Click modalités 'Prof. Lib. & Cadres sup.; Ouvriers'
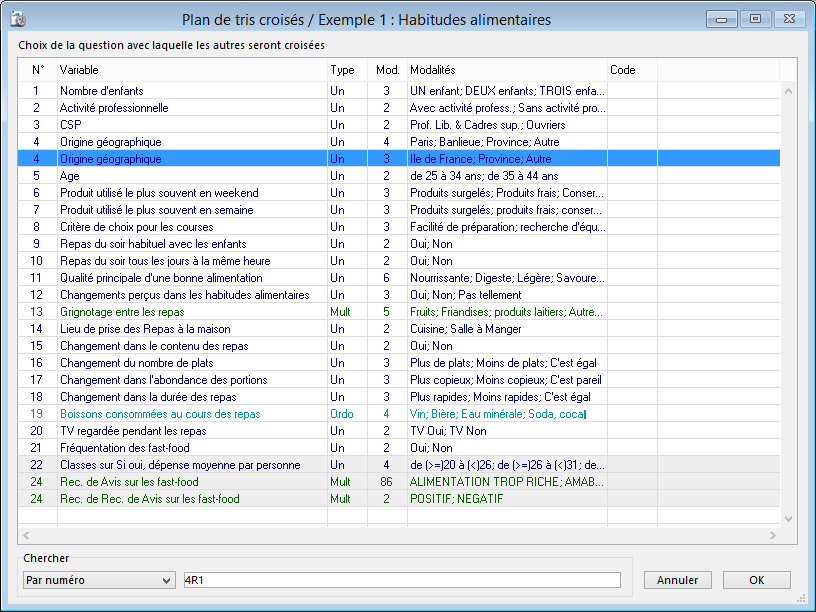This screenshot has height=612, width=816. coord(507,125)
